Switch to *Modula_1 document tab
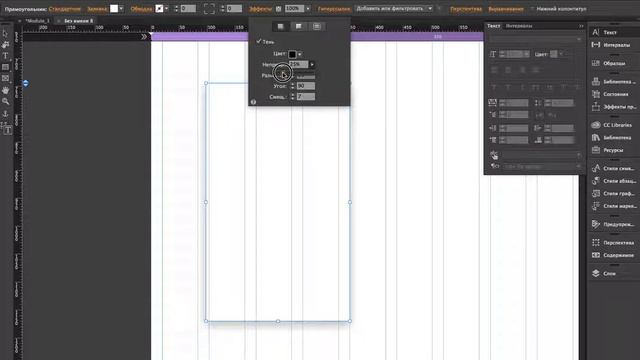This screenshot has width=640, height=360. [38, 20]
